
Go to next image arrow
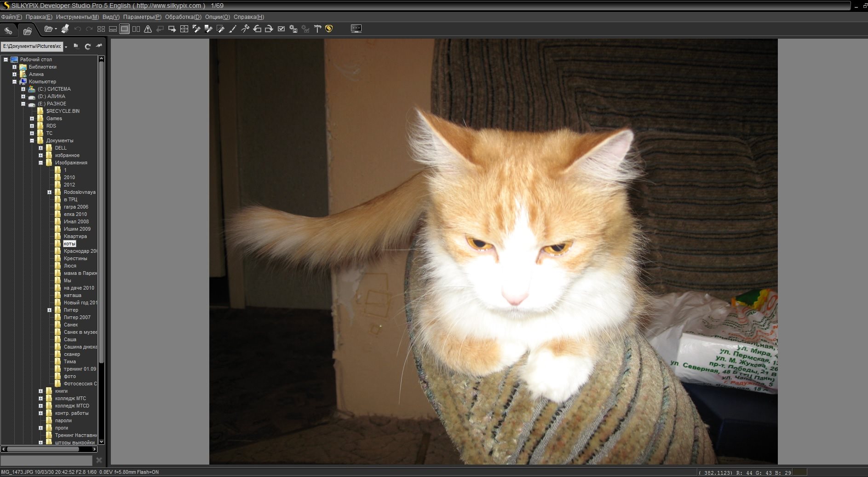pyautogui.click(x=172, y=29)
